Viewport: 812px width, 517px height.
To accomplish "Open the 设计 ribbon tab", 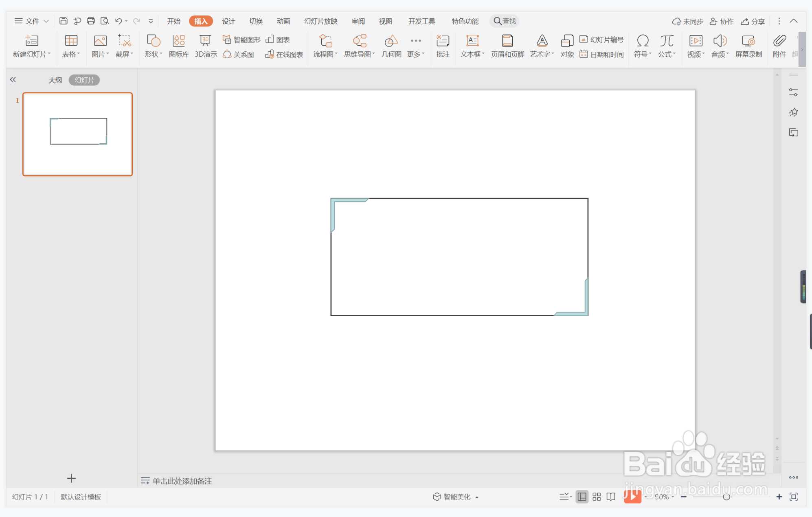I will pyautogui.click(x=228, y=21).
